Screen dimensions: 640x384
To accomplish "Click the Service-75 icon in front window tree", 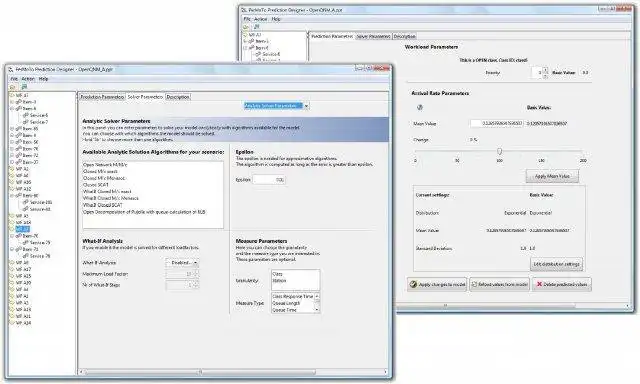I will click(26, 242).
